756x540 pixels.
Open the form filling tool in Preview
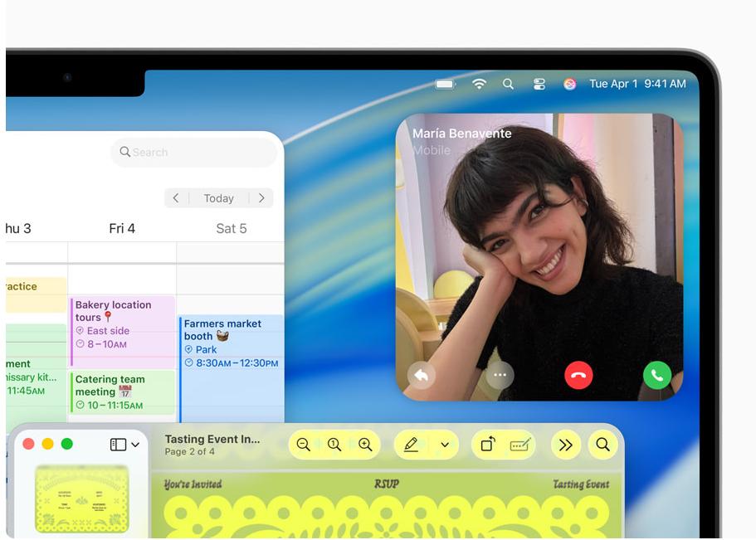pyautogui.click(x=520, y=445)
